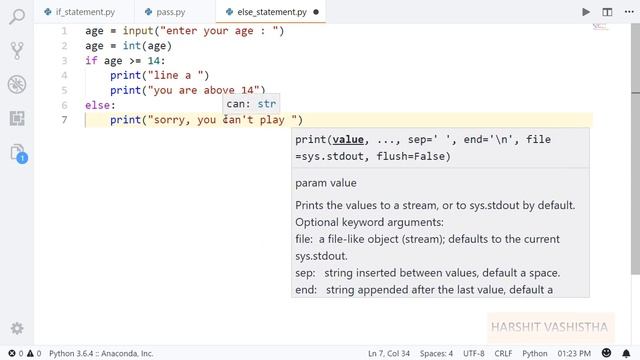The image size is (640, 360).
Task: Click the print signature in parameter hint
Action: (x=422, y=148)
